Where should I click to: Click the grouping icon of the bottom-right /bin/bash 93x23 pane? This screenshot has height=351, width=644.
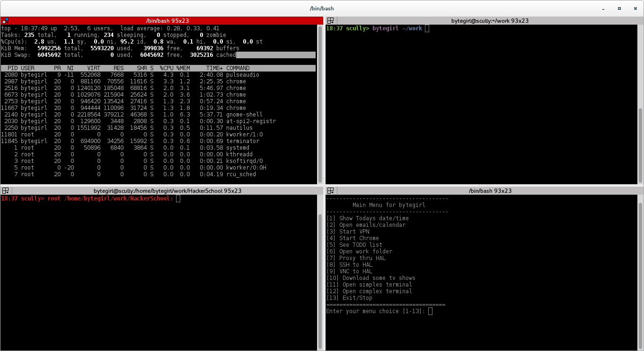click(x=331, y=190)
